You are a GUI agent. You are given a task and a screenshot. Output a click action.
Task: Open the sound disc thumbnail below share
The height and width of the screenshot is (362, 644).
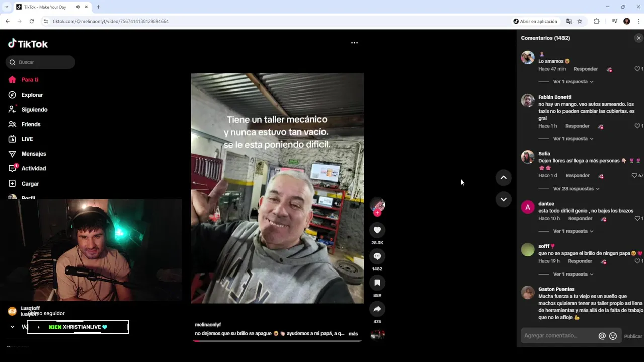pyautogui.click(x=377, y=335)
